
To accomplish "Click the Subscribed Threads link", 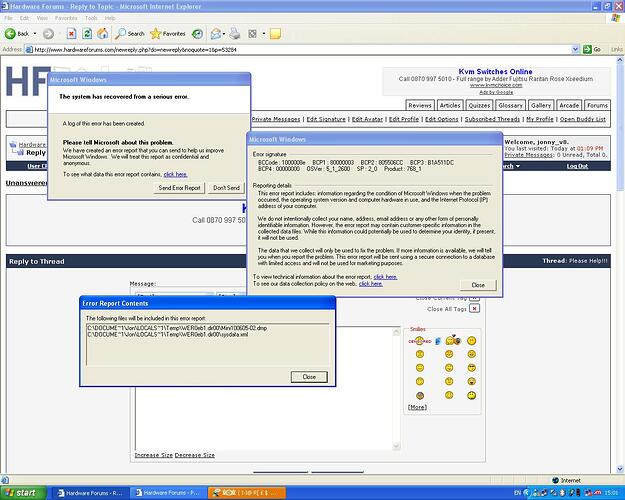I will tap(492, 119).
